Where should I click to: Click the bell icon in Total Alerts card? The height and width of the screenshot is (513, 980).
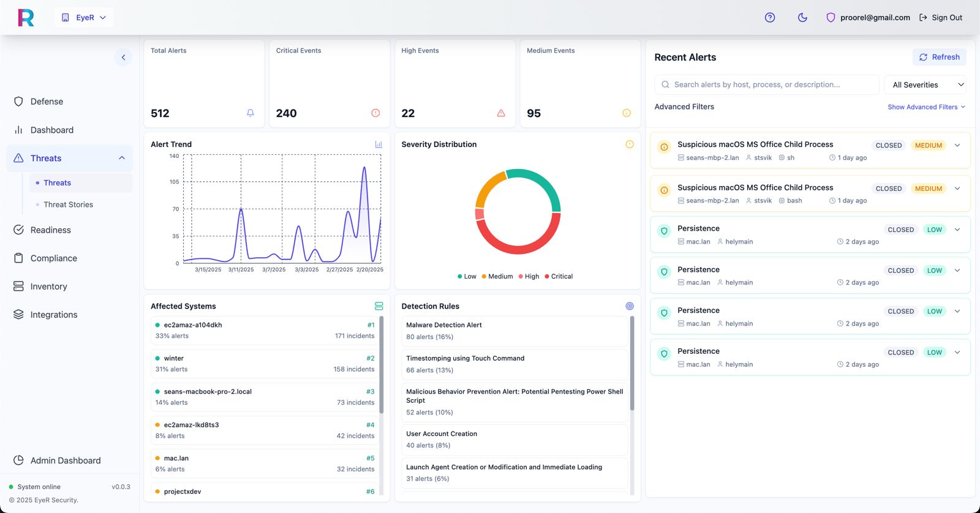[251, 113]
